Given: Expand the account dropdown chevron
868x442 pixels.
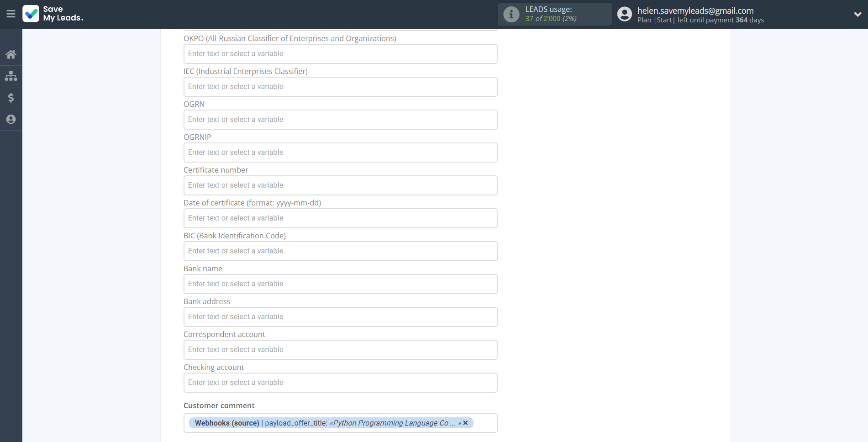Looking at the screenshot, I should click(x=857, y=14).
